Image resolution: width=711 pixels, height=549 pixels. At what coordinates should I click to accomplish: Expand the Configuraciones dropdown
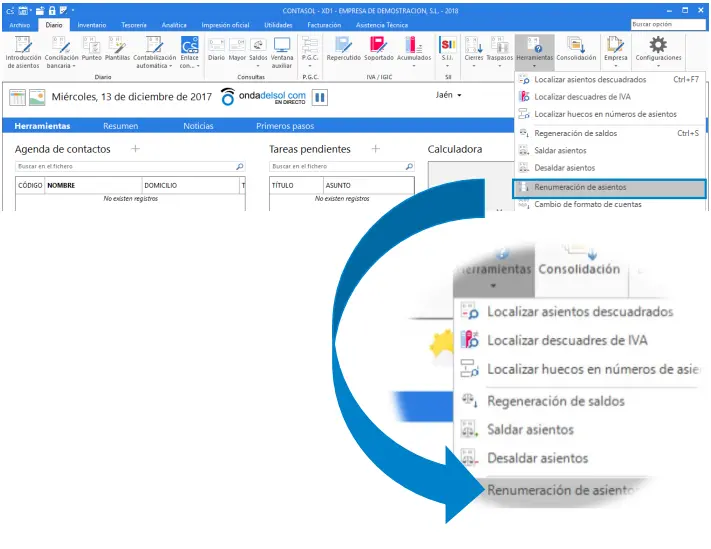click(x=658, y=66)
